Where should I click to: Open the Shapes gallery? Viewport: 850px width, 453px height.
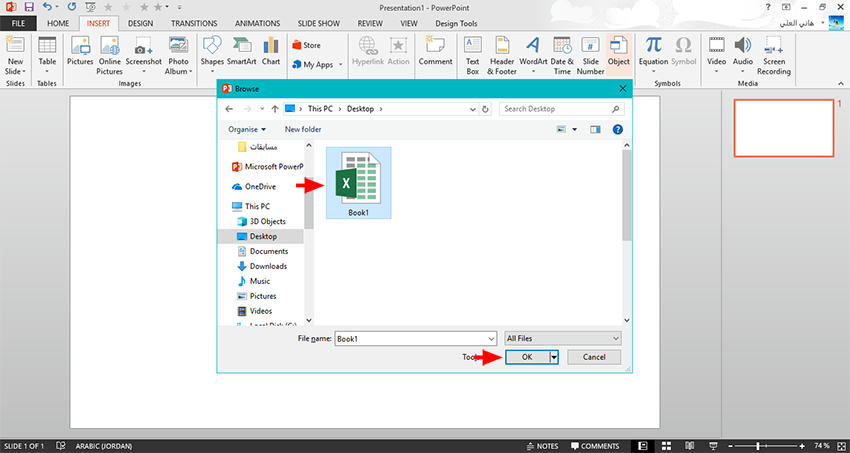pyautogui.click(x=212, y=56)
